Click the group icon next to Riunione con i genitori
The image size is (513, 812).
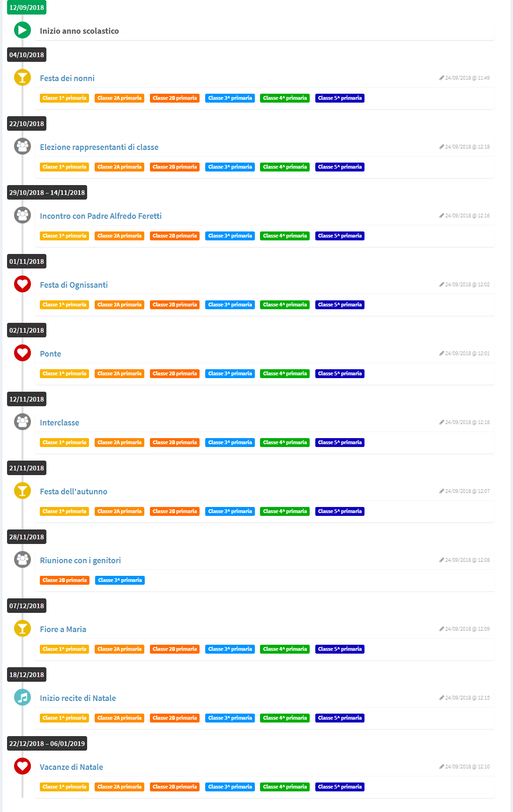(22, 560)
